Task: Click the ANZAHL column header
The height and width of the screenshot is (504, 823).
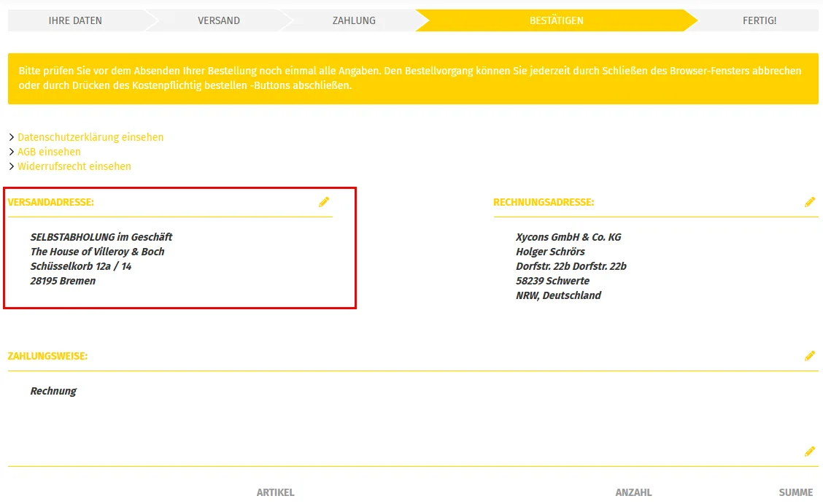Action: pos(633,492)
